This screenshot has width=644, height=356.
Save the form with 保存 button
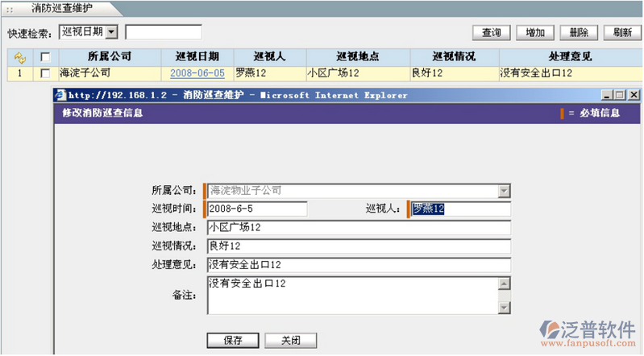pyautogui.click(x=233, y=341)
